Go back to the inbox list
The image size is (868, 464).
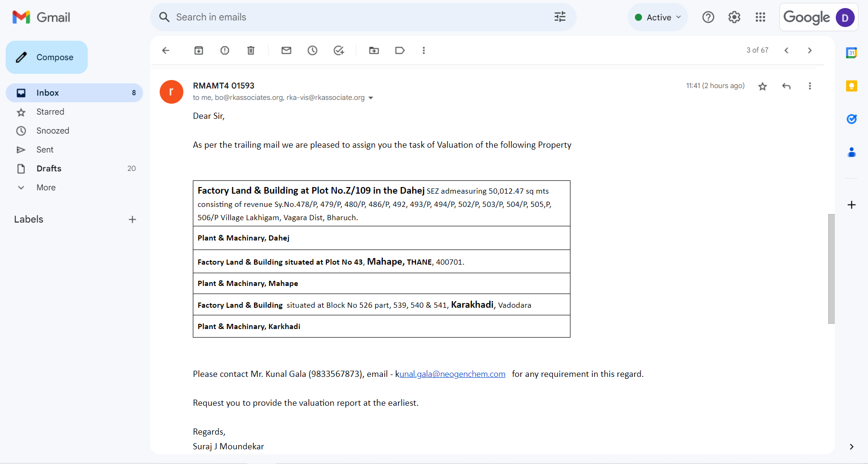[166, 50]
